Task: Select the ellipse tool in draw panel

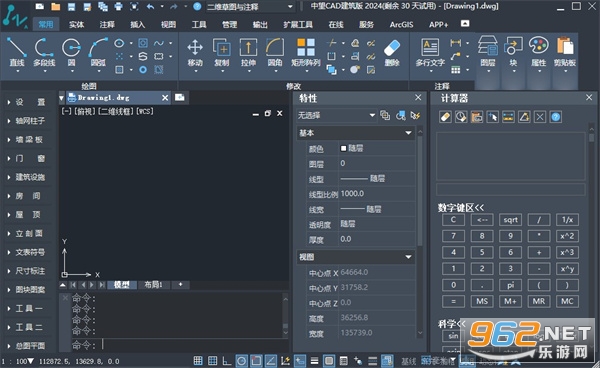Action: pyautogui.click(x=119, y=43)
